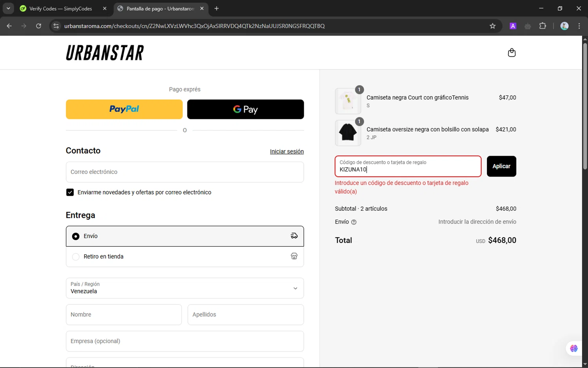Click the Iniciar sesión link
588x368 pixels.
point(287,151)
